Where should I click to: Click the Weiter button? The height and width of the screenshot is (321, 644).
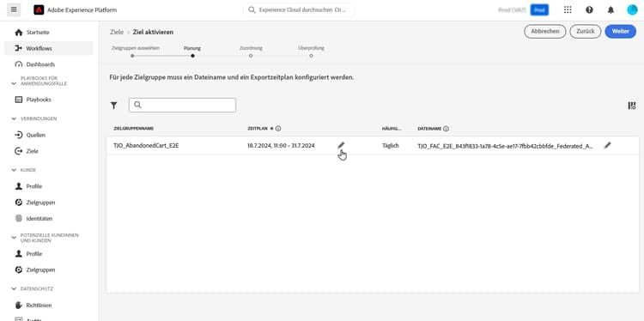(620, 31)
